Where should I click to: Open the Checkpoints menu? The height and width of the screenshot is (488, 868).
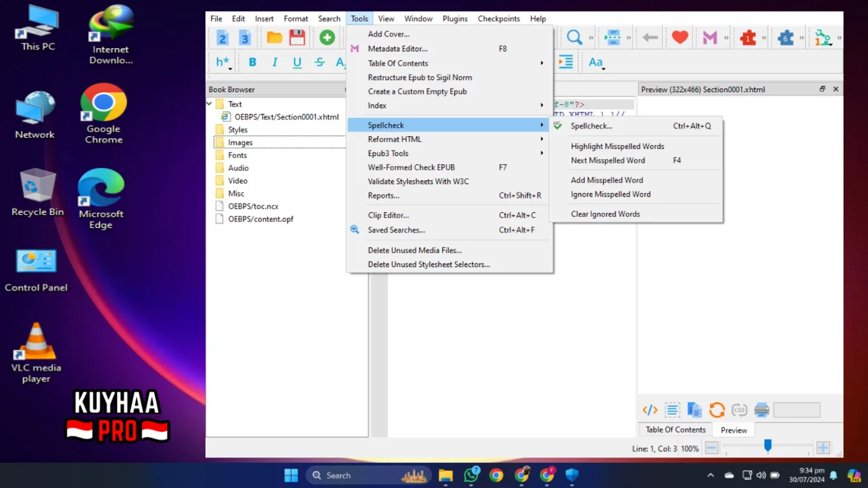[x=498, y=19]
